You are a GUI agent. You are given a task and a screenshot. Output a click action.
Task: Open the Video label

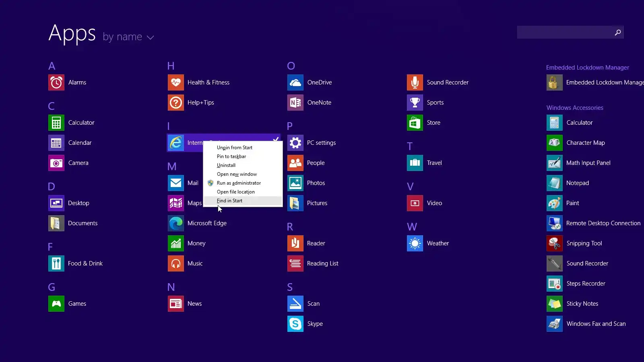click(x=435, y=203)
